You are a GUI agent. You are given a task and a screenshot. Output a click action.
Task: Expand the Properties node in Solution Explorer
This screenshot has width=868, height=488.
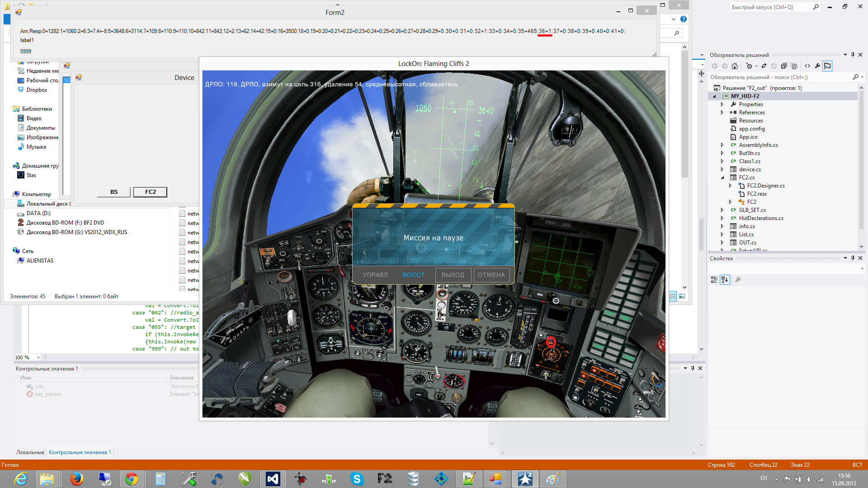[x=722, y=104]
